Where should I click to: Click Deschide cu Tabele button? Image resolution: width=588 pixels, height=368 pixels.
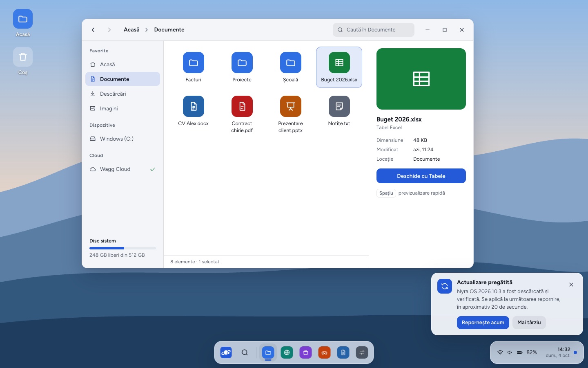coord(421,176)
